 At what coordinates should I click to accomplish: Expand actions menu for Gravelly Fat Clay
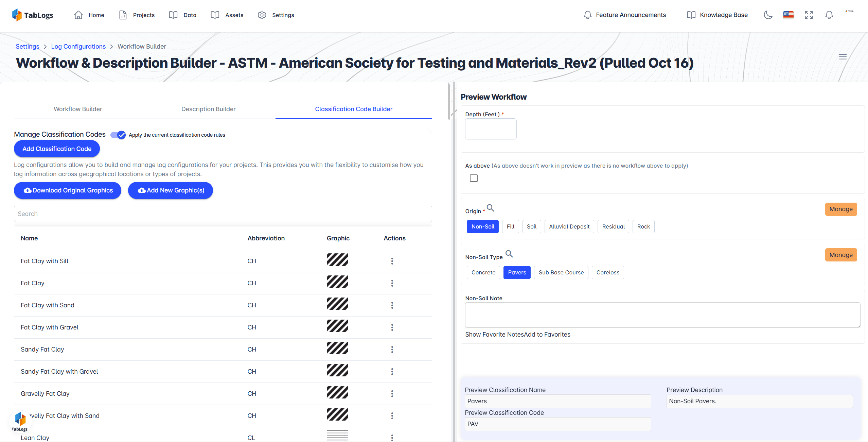point(392,394)
